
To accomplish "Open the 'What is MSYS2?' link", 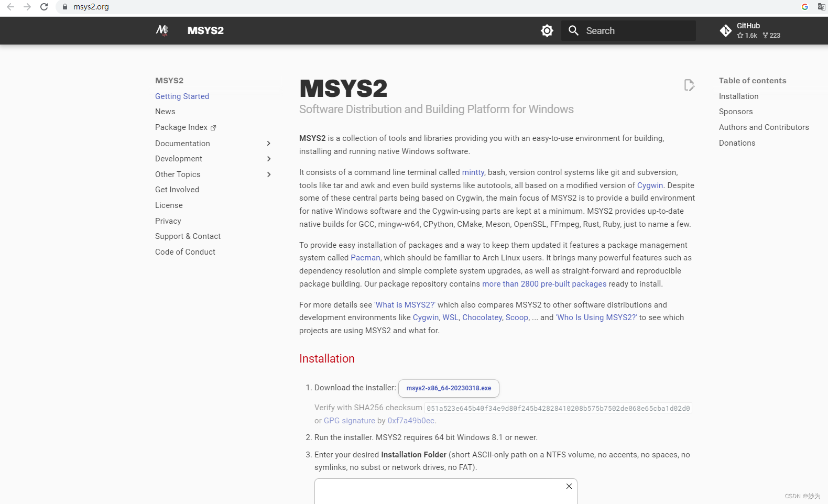I will coord(405,305).
